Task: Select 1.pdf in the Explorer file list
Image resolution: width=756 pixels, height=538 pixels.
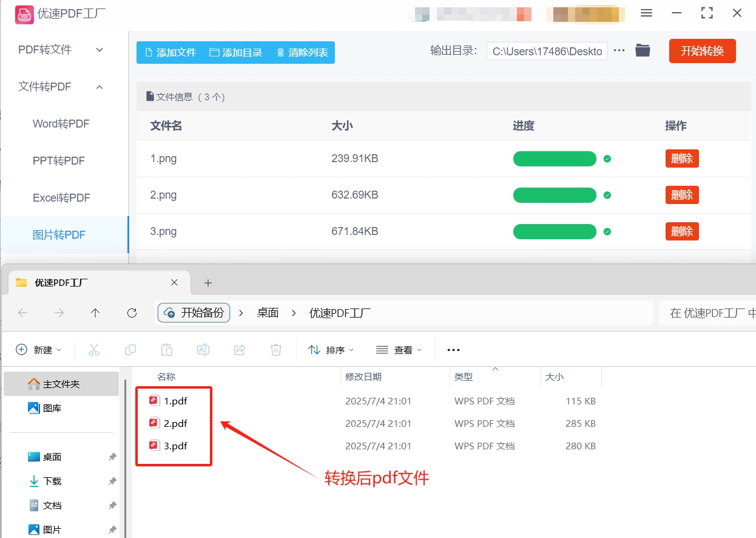Action: [175, 400]
